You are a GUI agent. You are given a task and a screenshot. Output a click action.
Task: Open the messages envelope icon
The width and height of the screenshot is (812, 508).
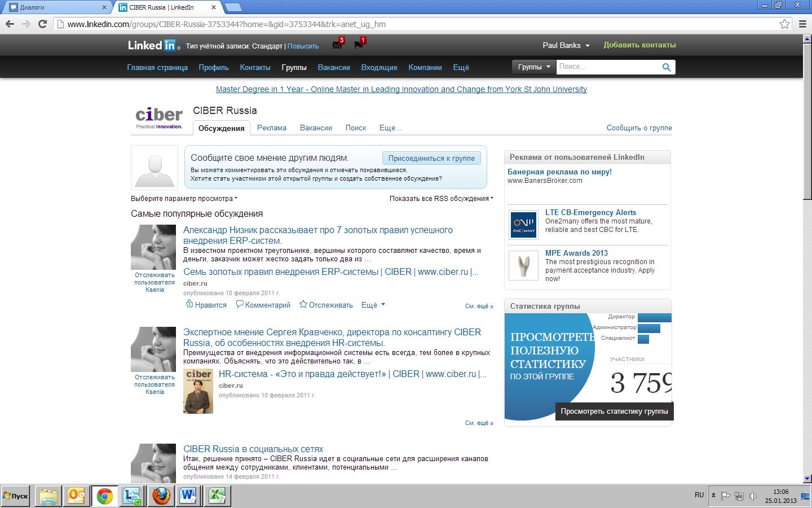[337, 45]
